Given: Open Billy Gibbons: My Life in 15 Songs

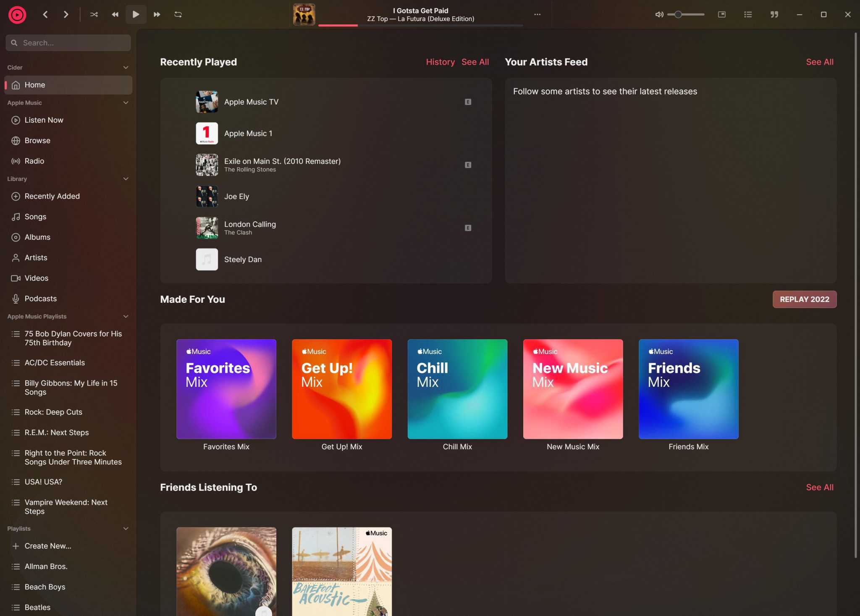Looking at the screenshot, I should 68,388.
